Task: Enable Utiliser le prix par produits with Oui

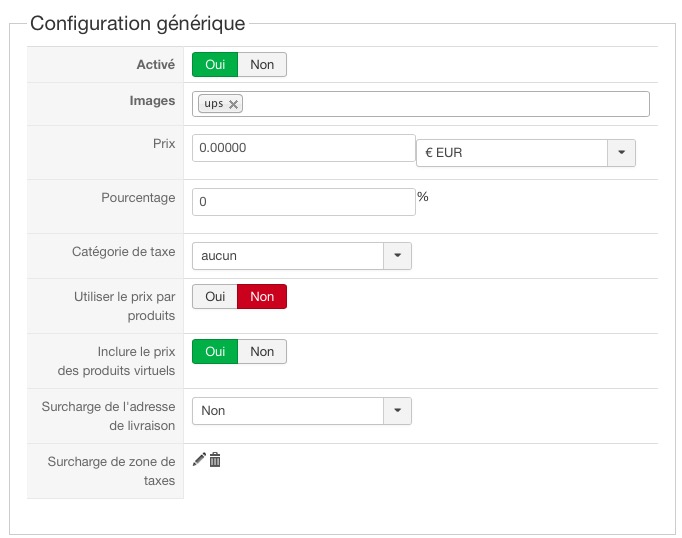Action: click(x=215, y=297)
